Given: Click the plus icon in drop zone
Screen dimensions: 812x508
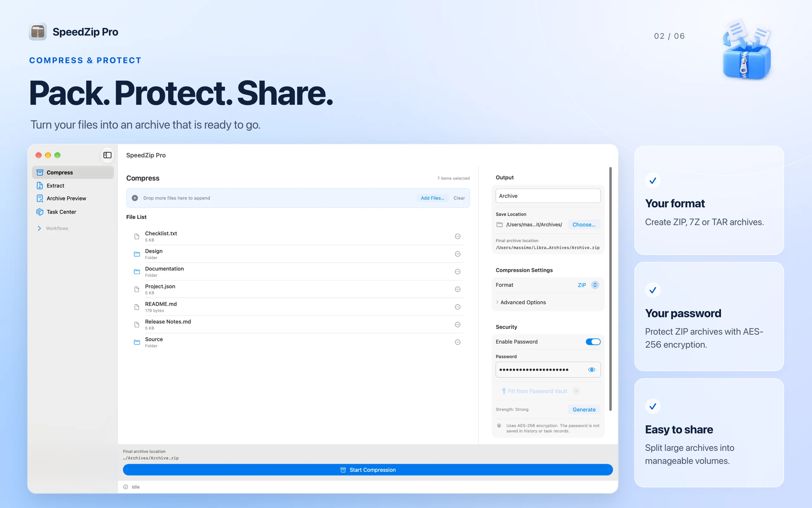Looking at the screenshot, I should tap(135, 198).
